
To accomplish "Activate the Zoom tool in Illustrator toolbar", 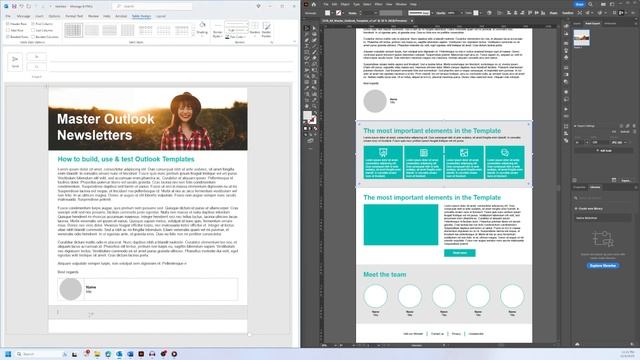I will tap(314, 106).
